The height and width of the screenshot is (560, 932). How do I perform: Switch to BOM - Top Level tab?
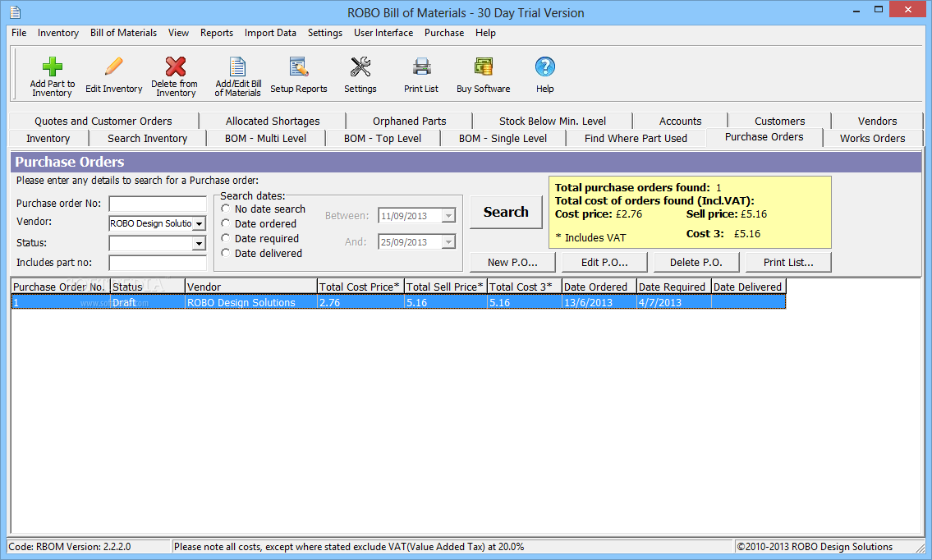pos(383,138)
